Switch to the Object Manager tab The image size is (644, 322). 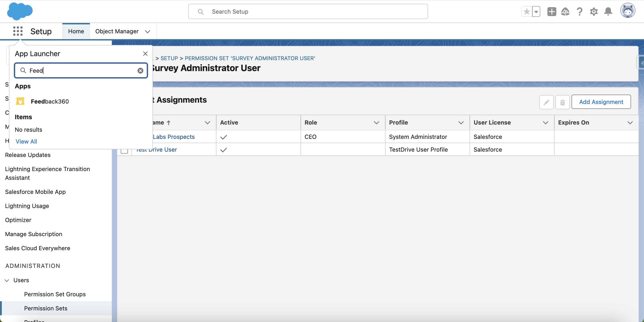tap(117, 31)
